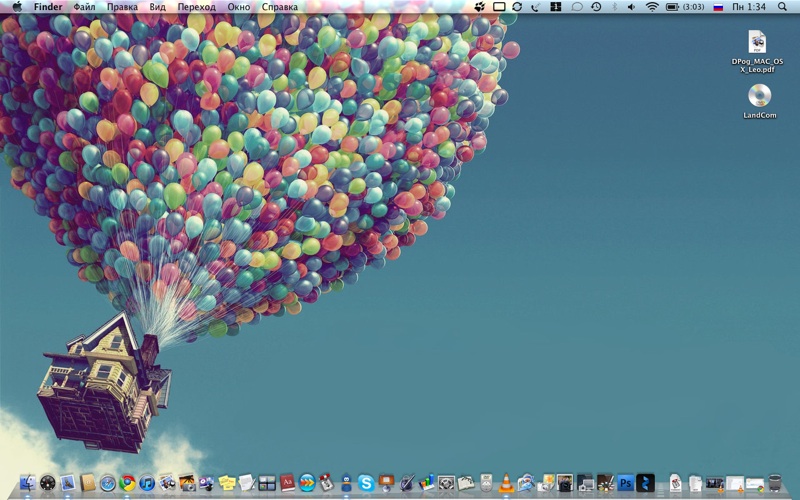This screenshot has height=500, width=800.
Task: Open Wi-Fi status menu
Action: pyautogui.click(x=652, y=7)
